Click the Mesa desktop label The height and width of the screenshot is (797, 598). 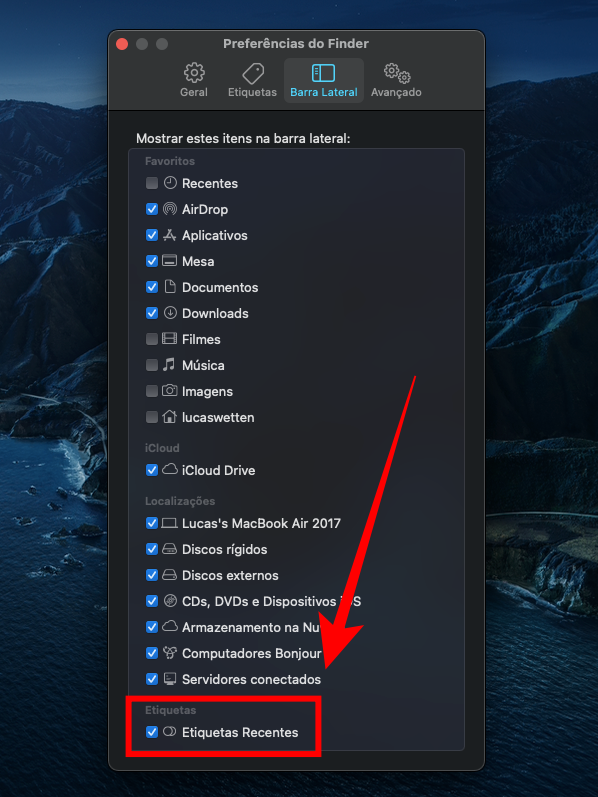coord(198,261)
